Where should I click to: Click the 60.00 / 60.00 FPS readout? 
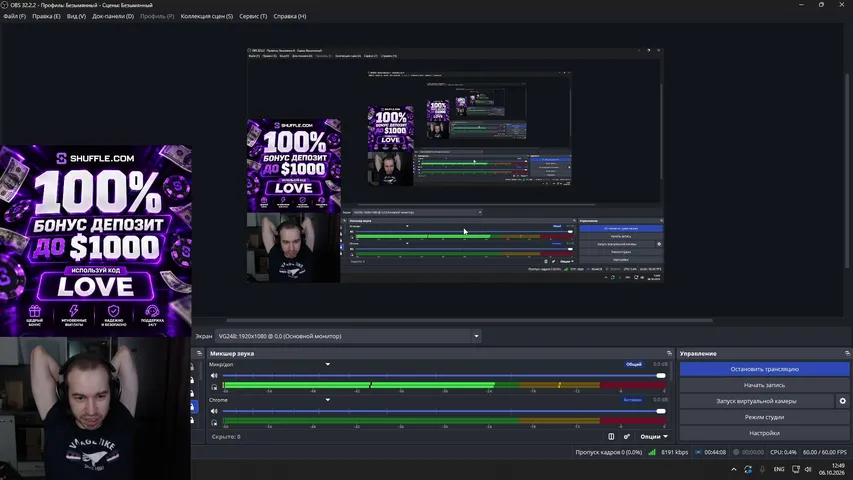tap(825, 452)
